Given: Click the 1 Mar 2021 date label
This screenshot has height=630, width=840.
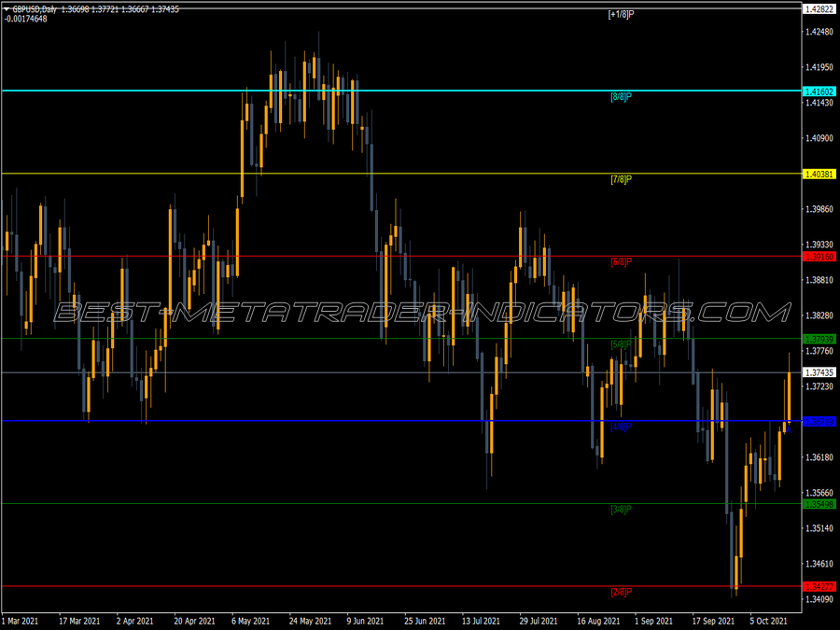Looking at the screenshot, I should [20, 621].
